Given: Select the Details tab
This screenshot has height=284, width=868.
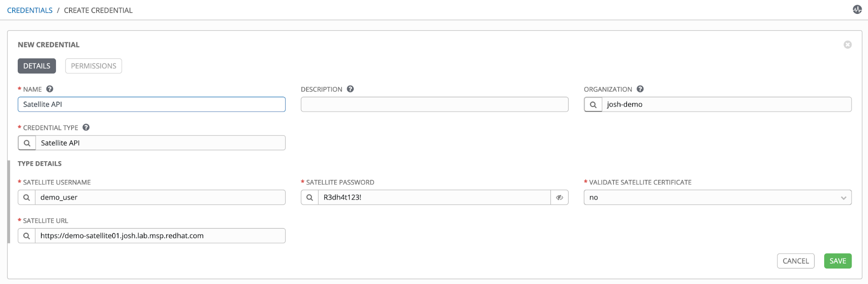Looking at the screenshot, I should [x=37, y=66].
